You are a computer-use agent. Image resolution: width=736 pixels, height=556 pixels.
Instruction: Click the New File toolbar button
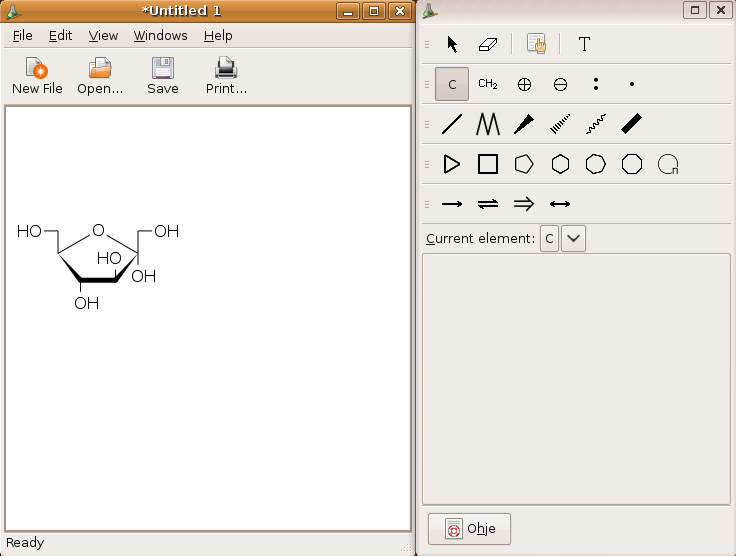coord(37,76)
